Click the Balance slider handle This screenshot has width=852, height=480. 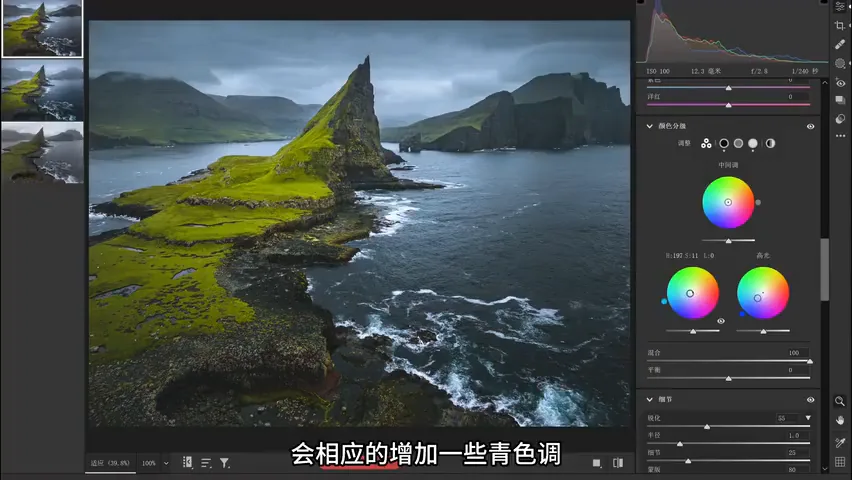pyautogui.click(x=729, y=378)
